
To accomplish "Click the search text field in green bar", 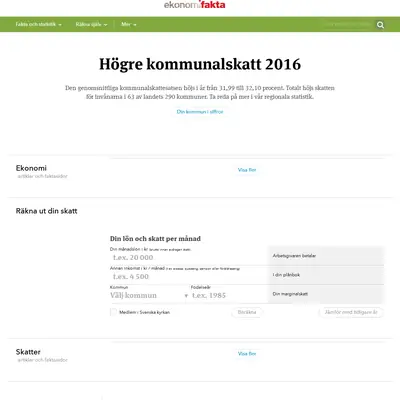I will click(x=347, y=24).
